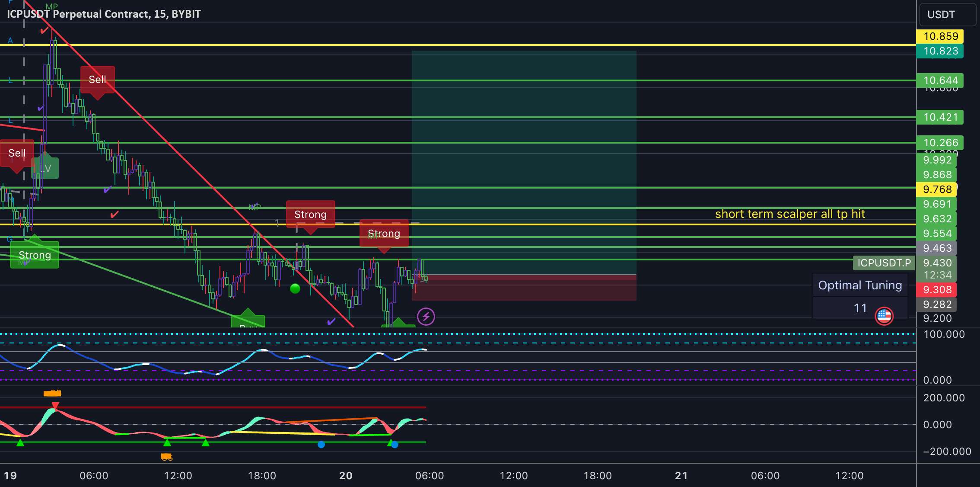
Task: Click the teal 10.823 price label
Action: (x=940, y=51)
